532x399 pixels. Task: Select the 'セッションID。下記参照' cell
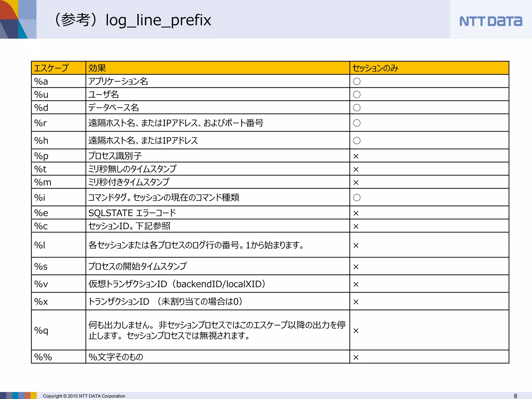coord(218,226)
